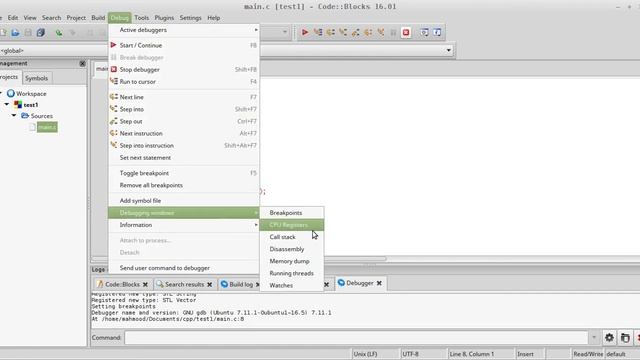Choose Set next statement
The width and height of the screenshot is (640, 360).
click(x=184, y=158)
